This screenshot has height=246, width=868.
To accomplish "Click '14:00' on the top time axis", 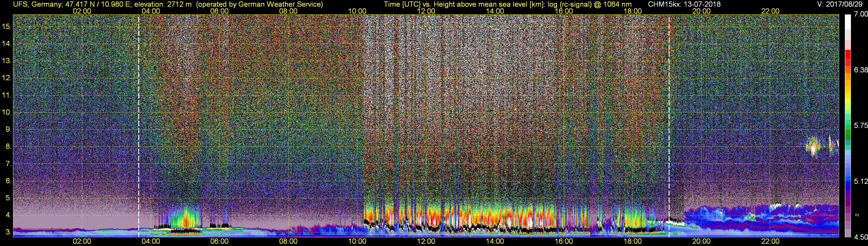I will click(495, 11).
